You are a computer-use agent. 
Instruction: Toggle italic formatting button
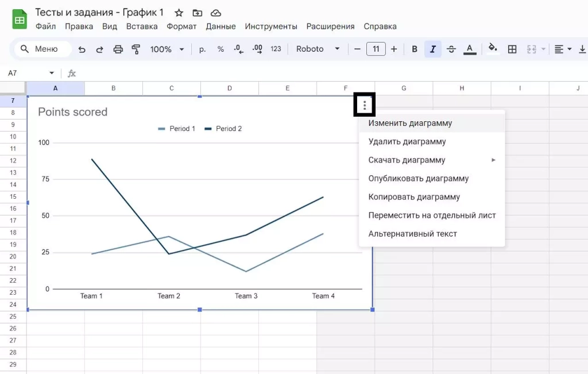[432, 49]
